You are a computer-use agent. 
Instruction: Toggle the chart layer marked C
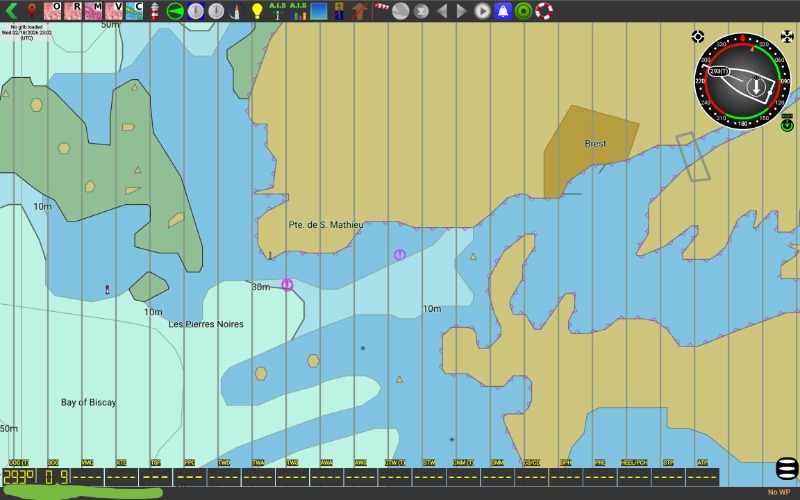point(136,11)
